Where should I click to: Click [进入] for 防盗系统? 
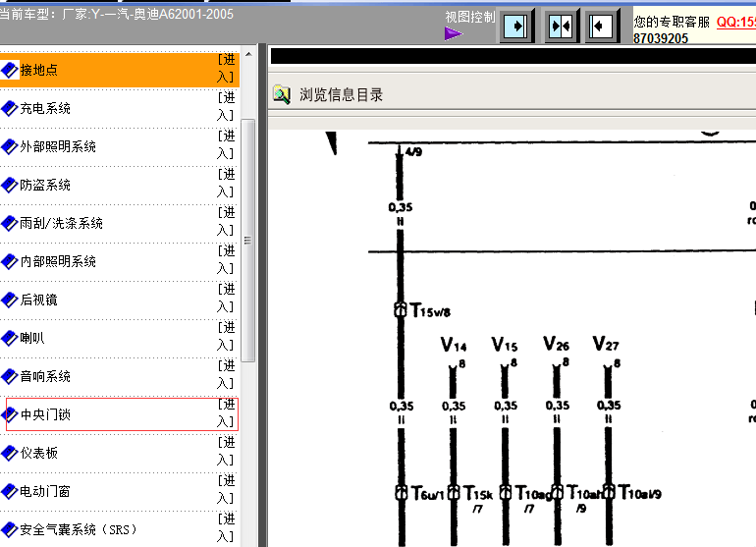[x=226, y=184]
